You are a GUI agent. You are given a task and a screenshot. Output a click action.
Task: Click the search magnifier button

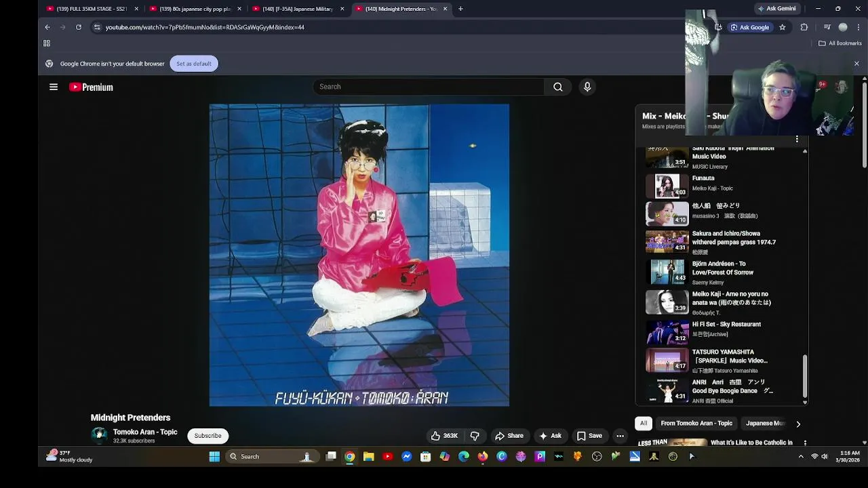(557, 87)
